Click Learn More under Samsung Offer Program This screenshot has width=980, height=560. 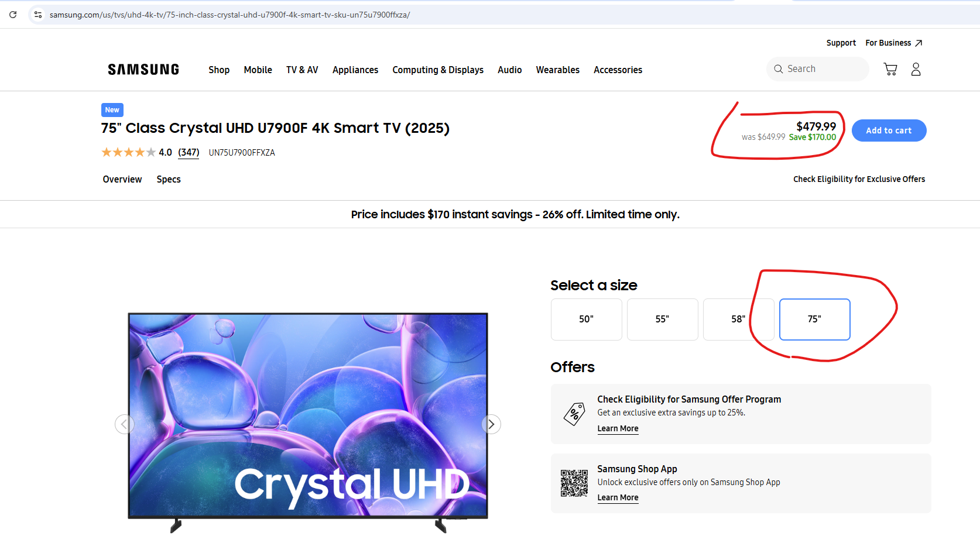[x=618, y=429]
